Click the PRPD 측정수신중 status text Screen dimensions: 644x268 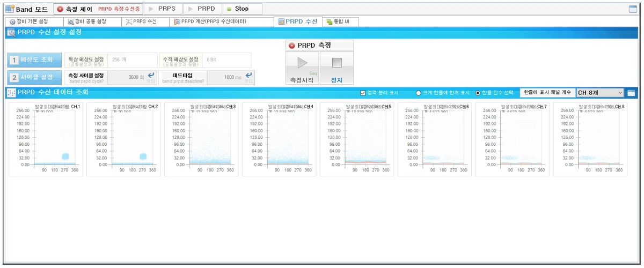(119, 9)
